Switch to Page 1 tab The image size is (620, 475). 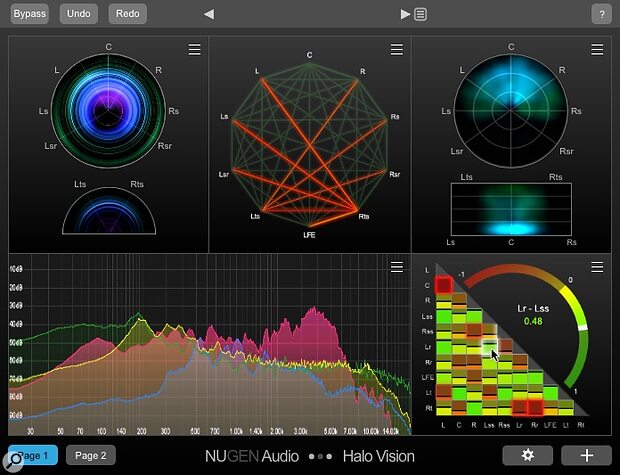pyautogui.click(x=33, y=455)
